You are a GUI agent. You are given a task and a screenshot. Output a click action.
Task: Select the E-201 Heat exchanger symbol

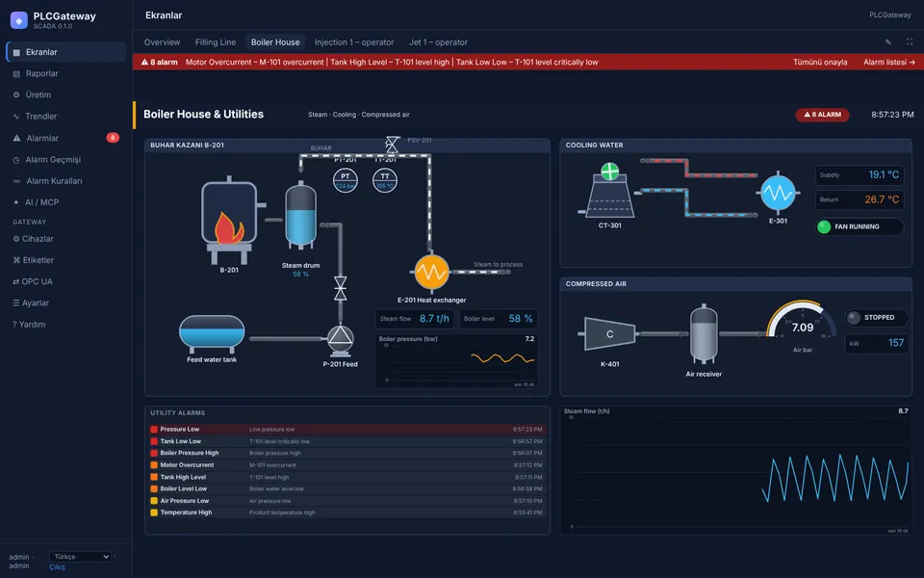[x=431, y=272]
